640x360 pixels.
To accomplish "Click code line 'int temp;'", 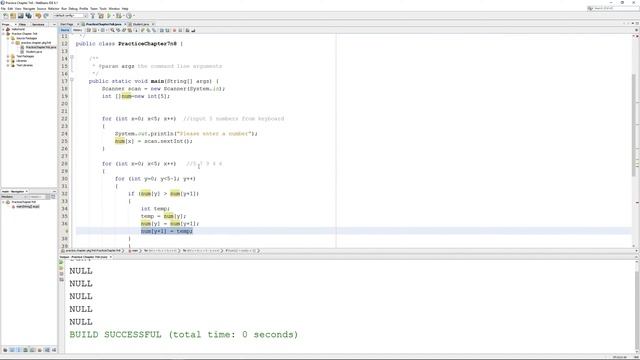I will pyautogui.click(x=155, y=209).
